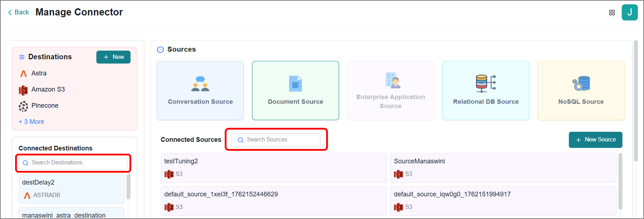Open the testTuning2 source card

(x=274, y=168)
